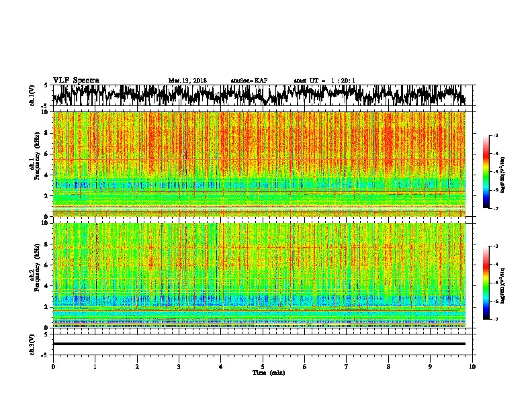Click the ch.1 spectrogram panel
This screenshot has width=532, height=411.
click(x=259, y=164)
